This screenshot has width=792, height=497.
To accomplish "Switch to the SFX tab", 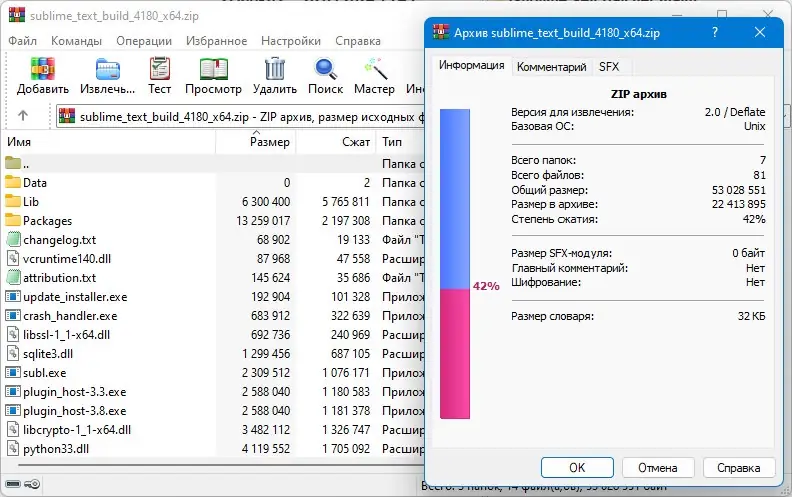I will 609,67.
